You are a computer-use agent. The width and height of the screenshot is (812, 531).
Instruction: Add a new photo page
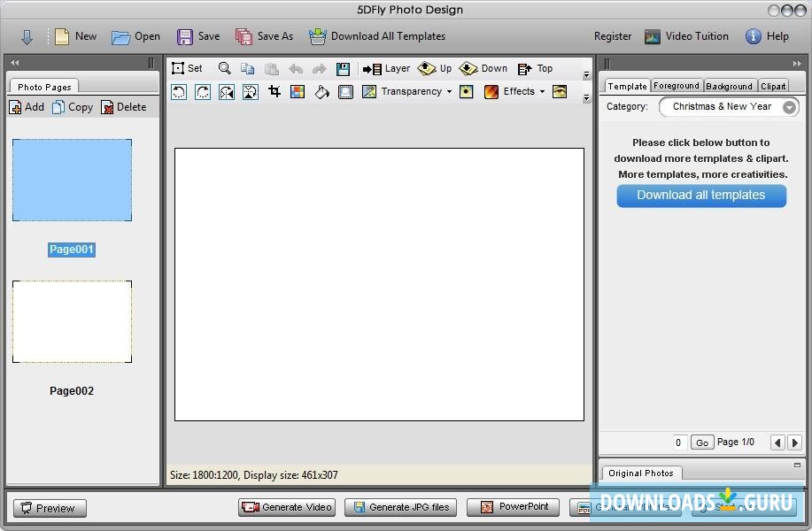pyautogui.click(x=27, y=107)
